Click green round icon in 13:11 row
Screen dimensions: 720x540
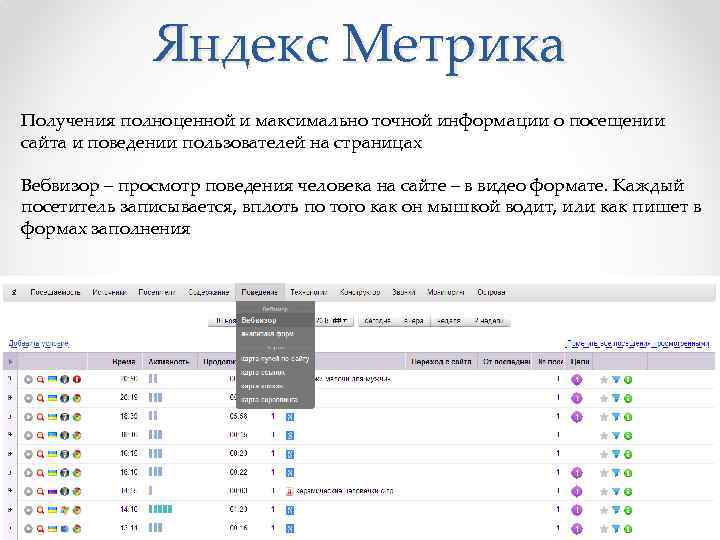(628, 529)
